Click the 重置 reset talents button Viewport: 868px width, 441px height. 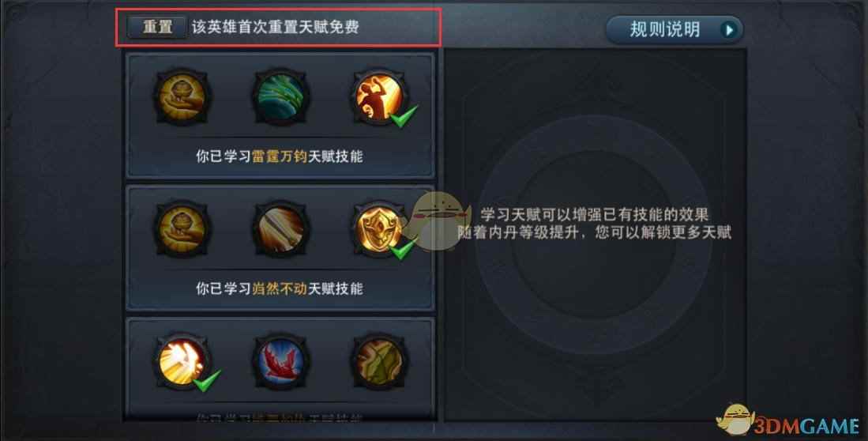pyautogui.click(x=157, y=27)
